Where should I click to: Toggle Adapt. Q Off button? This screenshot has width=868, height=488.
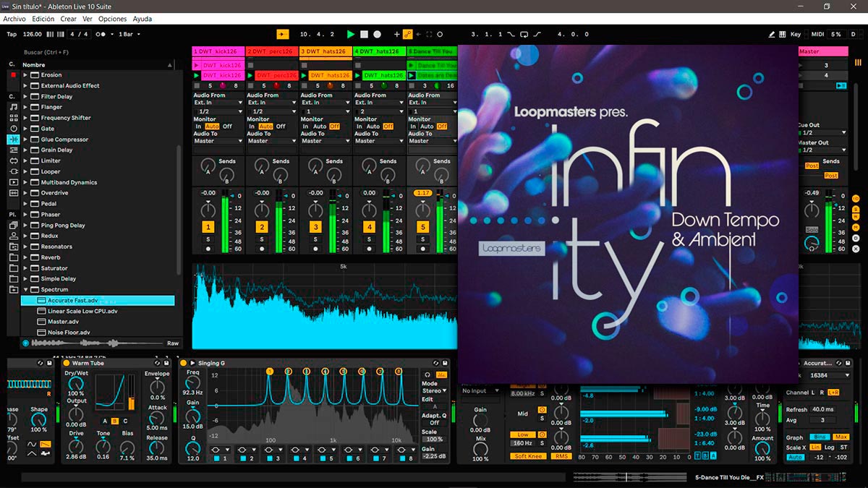[434, 423]
